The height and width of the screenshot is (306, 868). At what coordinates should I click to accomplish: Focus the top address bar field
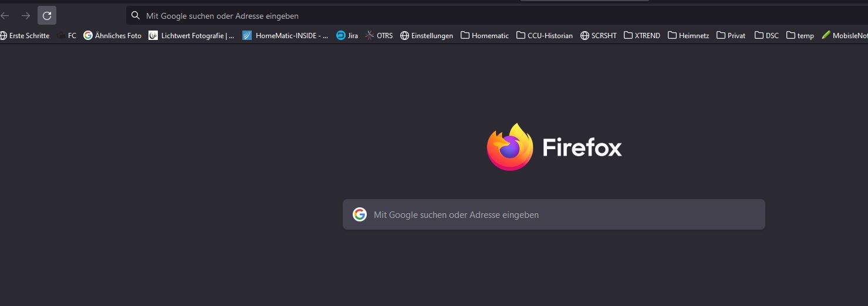(x=497, y=15)
